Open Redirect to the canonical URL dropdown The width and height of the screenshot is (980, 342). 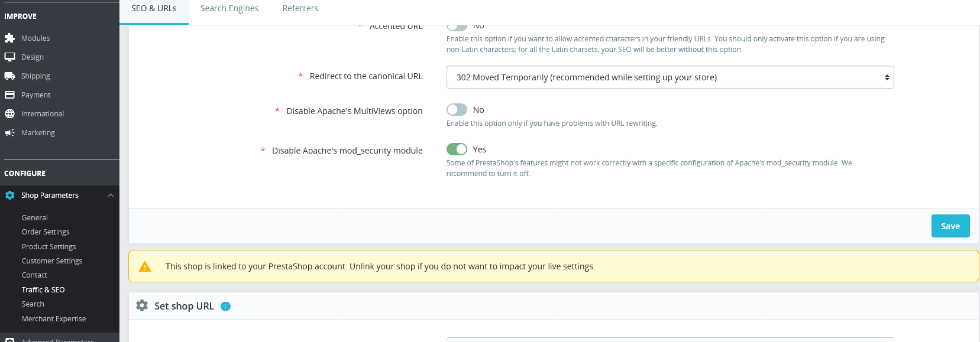[x=669, y=77]
